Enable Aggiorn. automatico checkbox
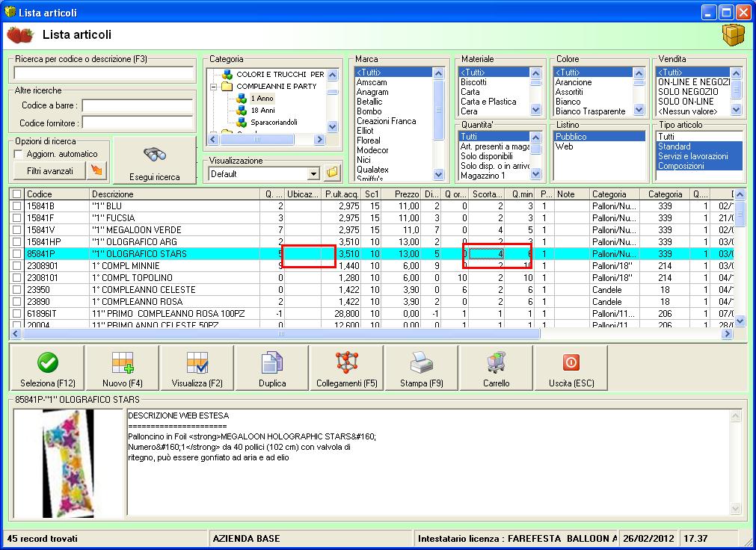756x550 pixels. click(x=19, y=154)
